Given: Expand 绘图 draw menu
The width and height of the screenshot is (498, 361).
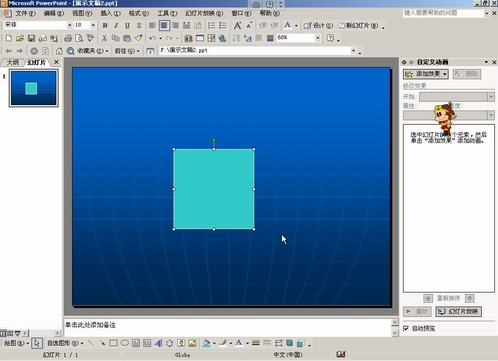Looking at the screenshot, I should [x=15, y=343].
